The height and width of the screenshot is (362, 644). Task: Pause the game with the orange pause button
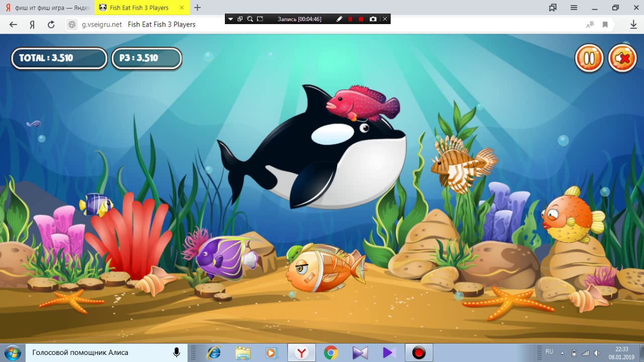tap(589, 58)
